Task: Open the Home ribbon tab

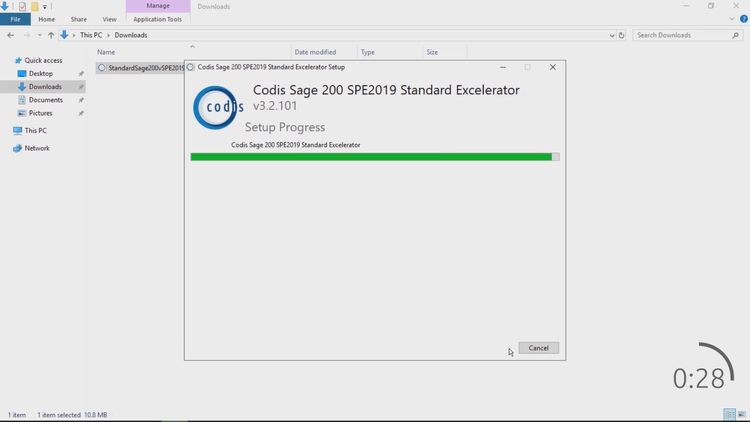Action: (46, 19)
